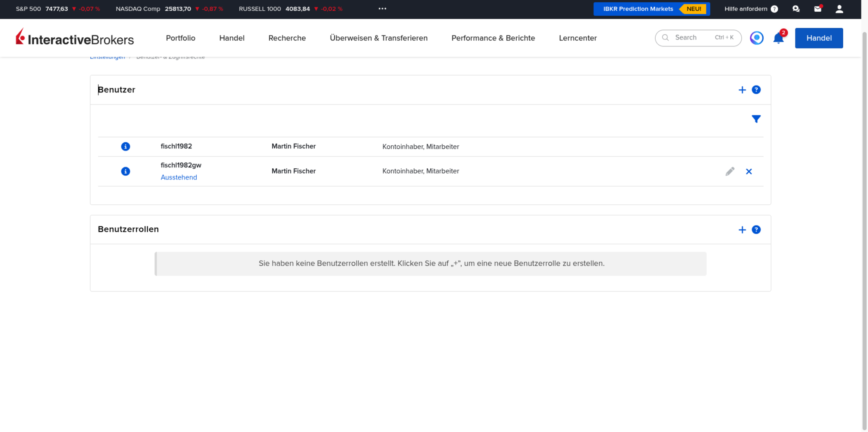Focus the Search input field
This screenshot has height=432, width=868.
tap(698, 38)
